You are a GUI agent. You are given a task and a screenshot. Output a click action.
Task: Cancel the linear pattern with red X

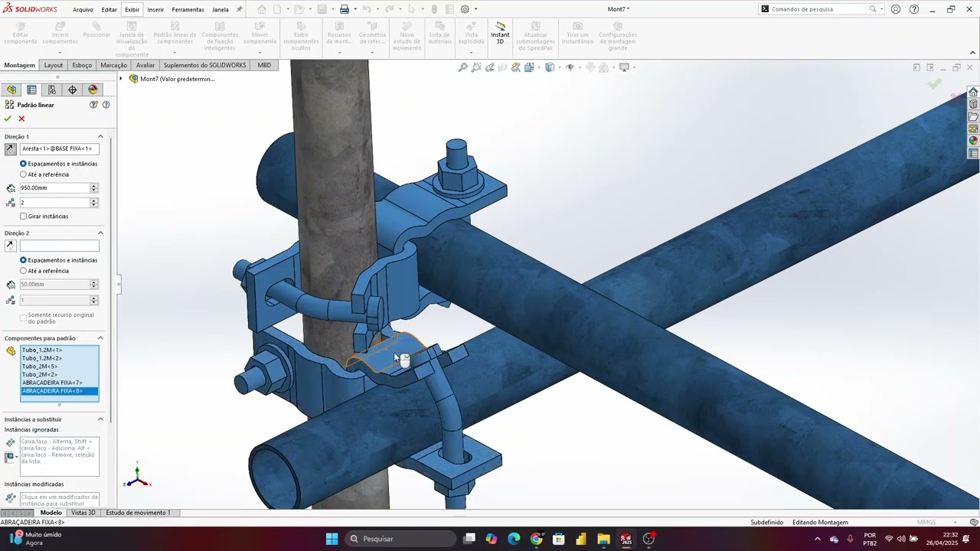[21, 119]
